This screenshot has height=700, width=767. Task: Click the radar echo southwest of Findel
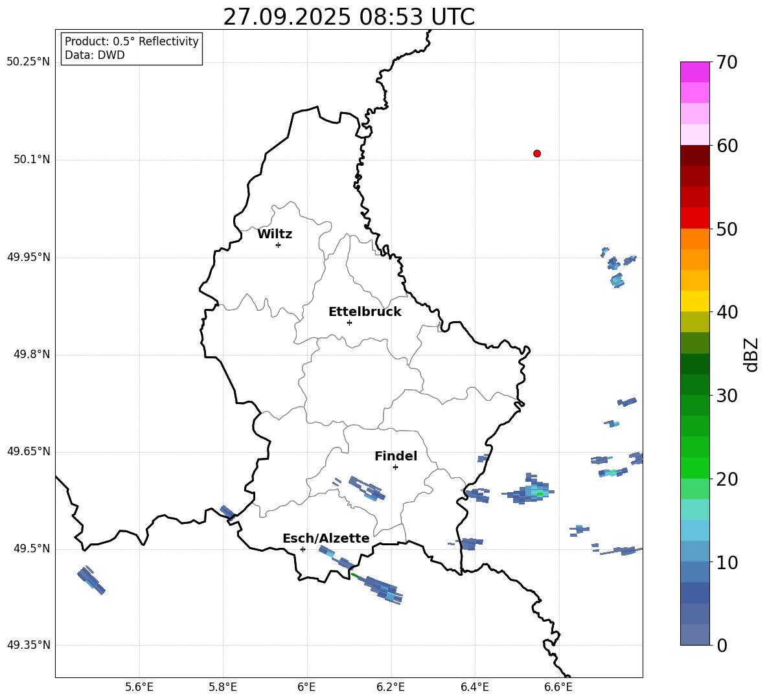(367, 488)
